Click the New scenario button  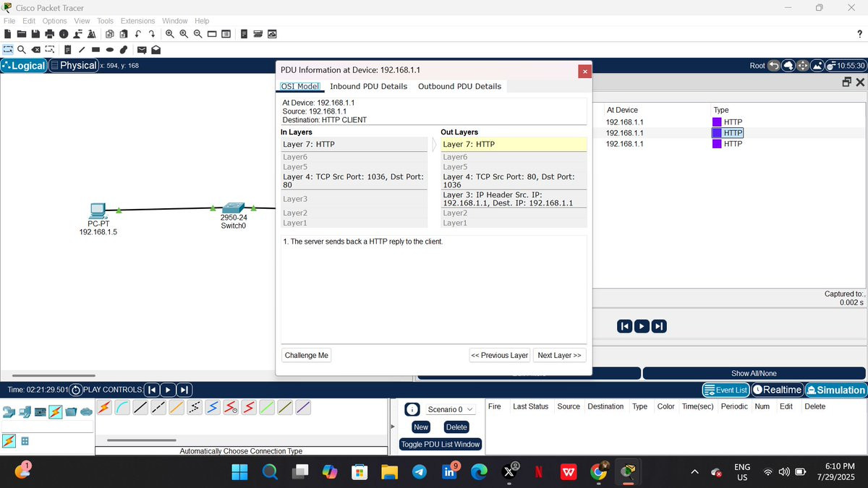421,427
